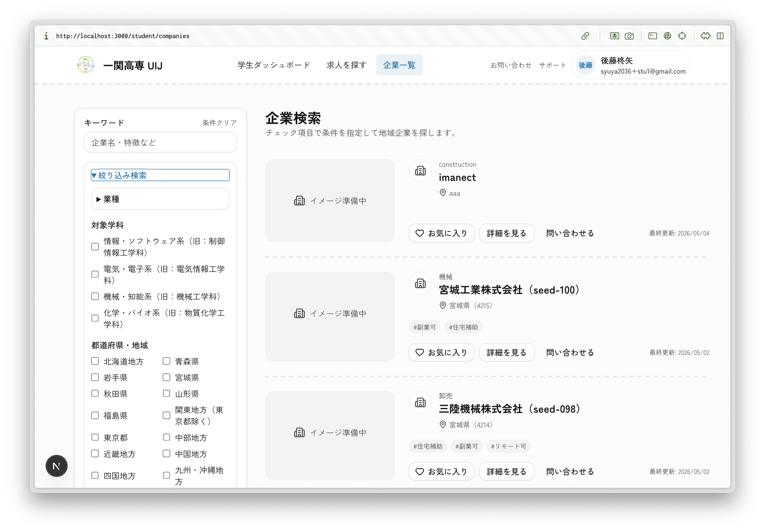Screen dimensions: 765x532
Task: Open the Next.js dev tools N badge
Action: pyautogui.click(x=57, y=466)
